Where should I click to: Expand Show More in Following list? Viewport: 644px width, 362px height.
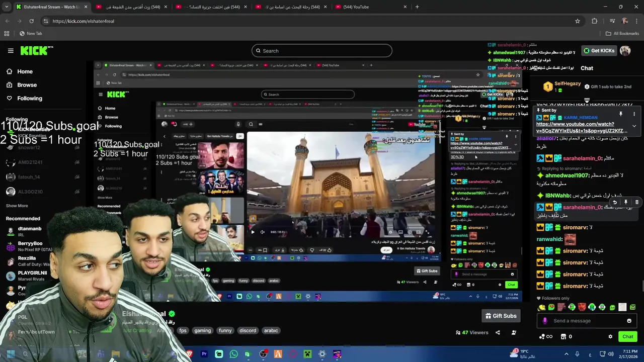point(17,206)
